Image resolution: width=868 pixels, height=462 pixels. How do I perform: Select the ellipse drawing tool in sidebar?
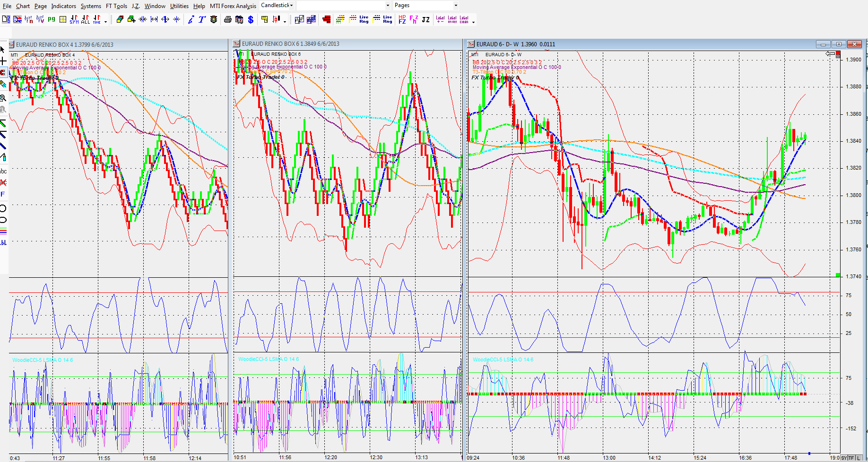click(3, 220)
